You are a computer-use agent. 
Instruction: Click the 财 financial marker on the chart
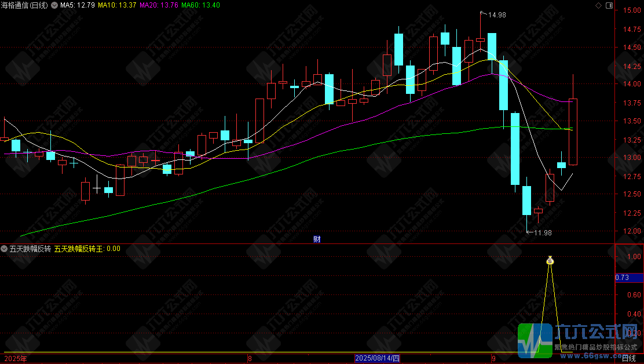[317, 239]
